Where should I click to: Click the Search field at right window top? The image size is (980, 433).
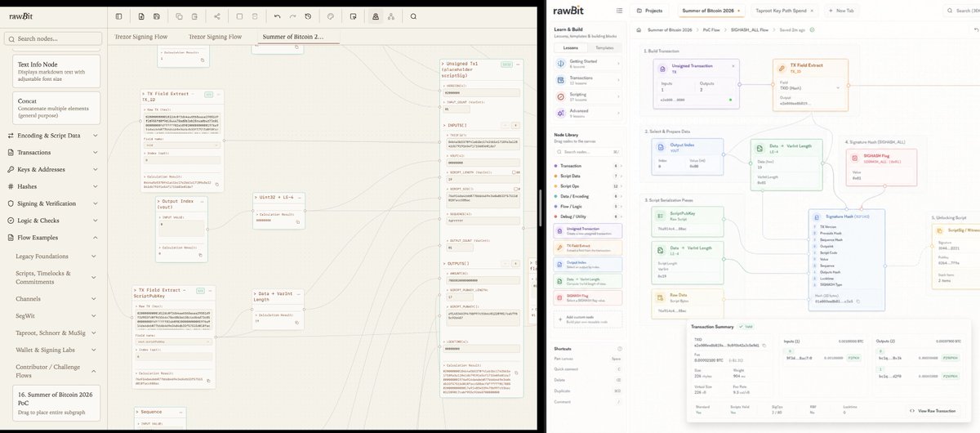pyautogui.click(x=961, y=11)
